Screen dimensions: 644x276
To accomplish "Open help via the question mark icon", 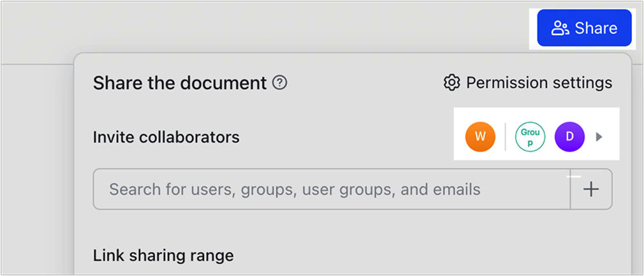I will [279, 82].
